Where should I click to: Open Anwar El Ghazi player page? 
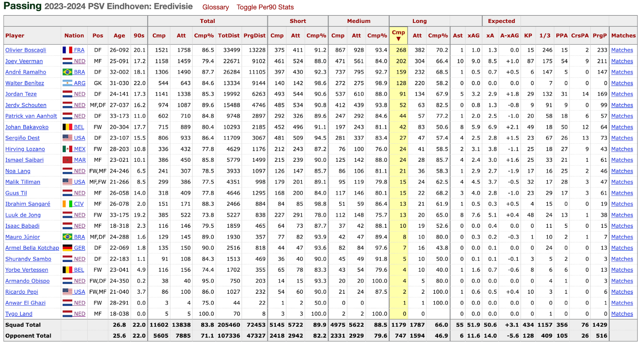coord(25,303)
